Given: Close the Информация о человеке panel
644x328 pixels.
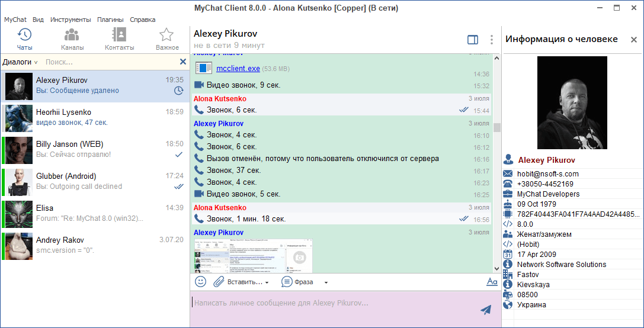Looking at the screenshot, I should 633,40.
